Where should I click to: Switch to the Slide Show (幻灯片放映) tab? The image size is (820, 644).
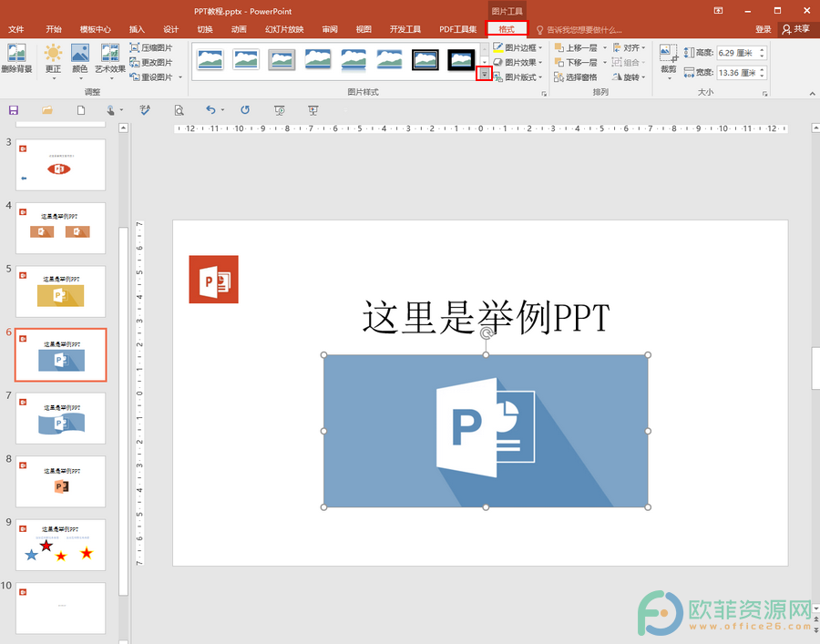coord(284,29)
